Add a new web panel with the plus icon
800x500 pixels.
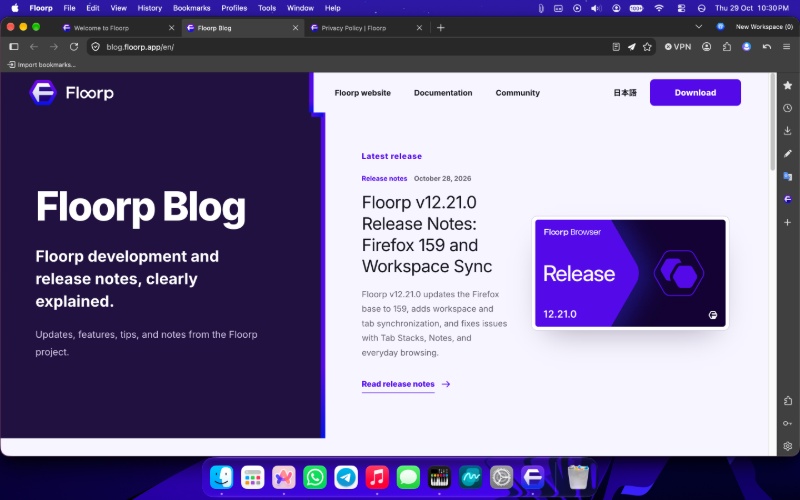[788, 222]
